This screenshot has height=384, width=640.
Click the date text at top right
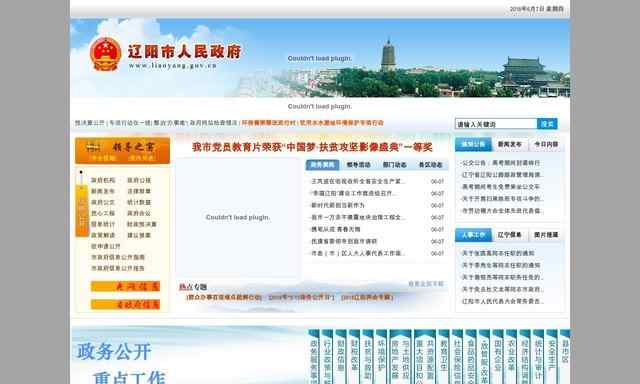(x=536, y=9)
